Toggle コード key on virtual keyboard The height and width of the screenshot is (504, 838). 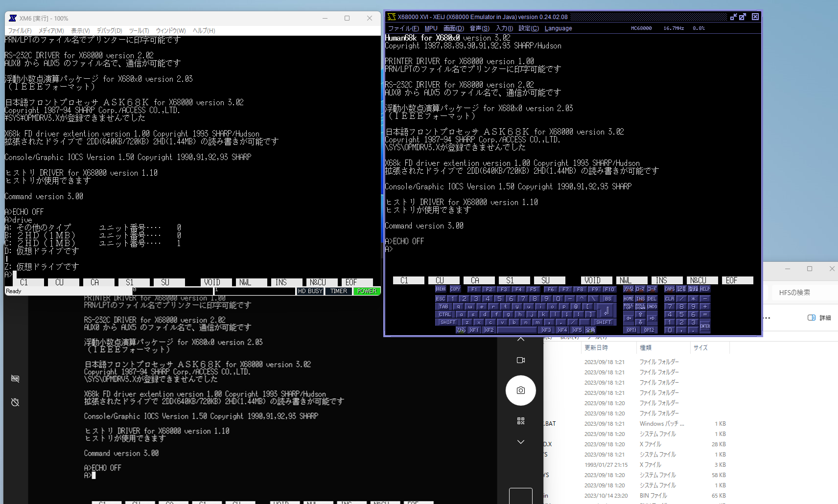[x=652, y=289]
